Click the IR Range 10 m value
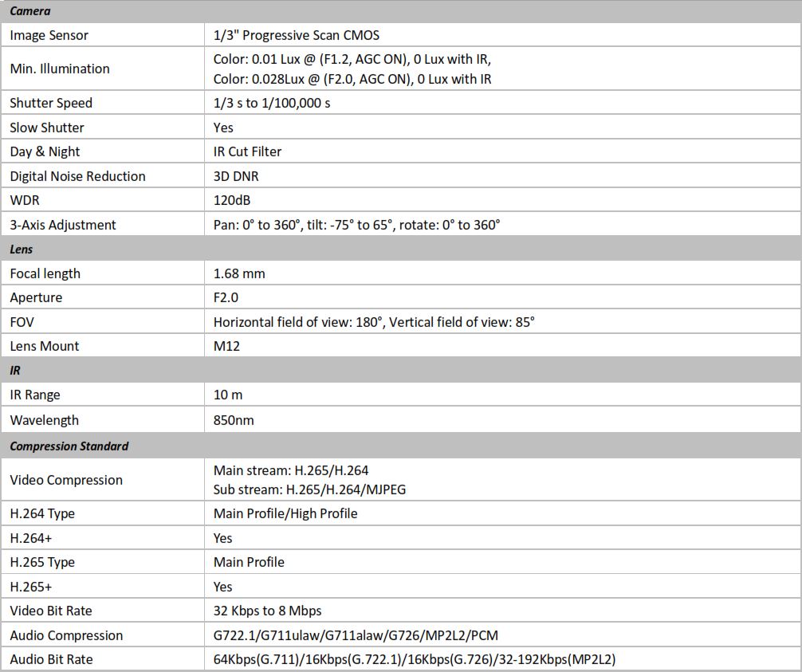Image resolution: width=802 pixels, height=672 pixels. click(x=228, y=395)
